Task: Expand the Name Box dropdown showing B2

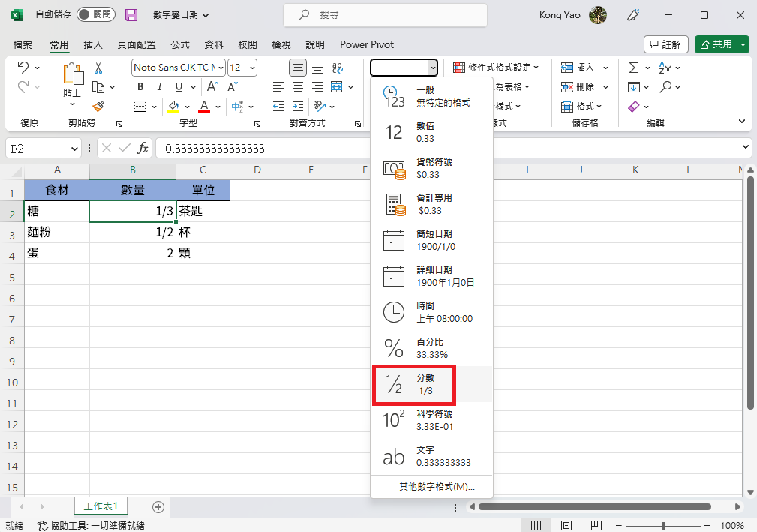Action: [x=74, y=149]
